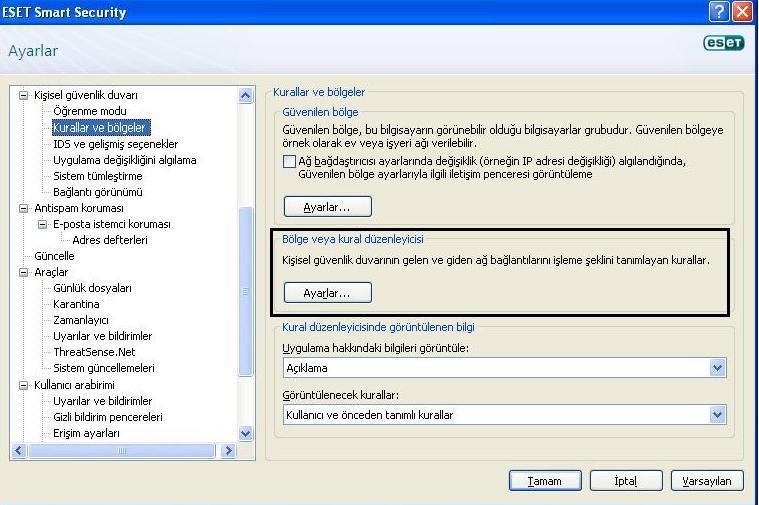Click tree horizontal scroll left arrow

[x=19, y=451]
